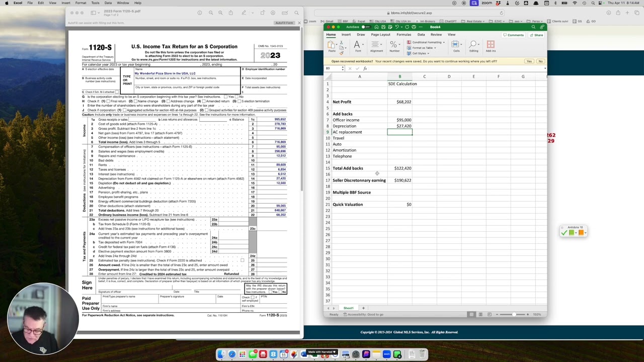The width and height of the screenshot is (644, 362).
Task: Click the Form Filling icon in Preview toolbar
Action: [x=285, y=13]
